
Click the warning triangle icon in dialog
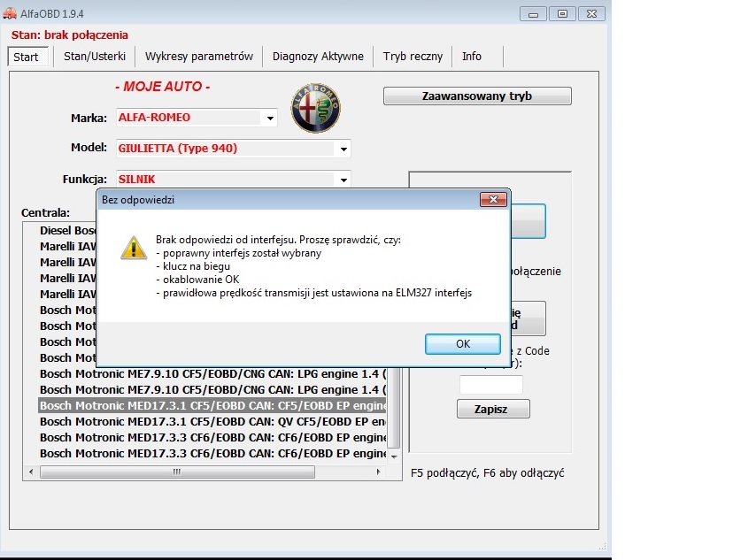click(x=134, y=248)
